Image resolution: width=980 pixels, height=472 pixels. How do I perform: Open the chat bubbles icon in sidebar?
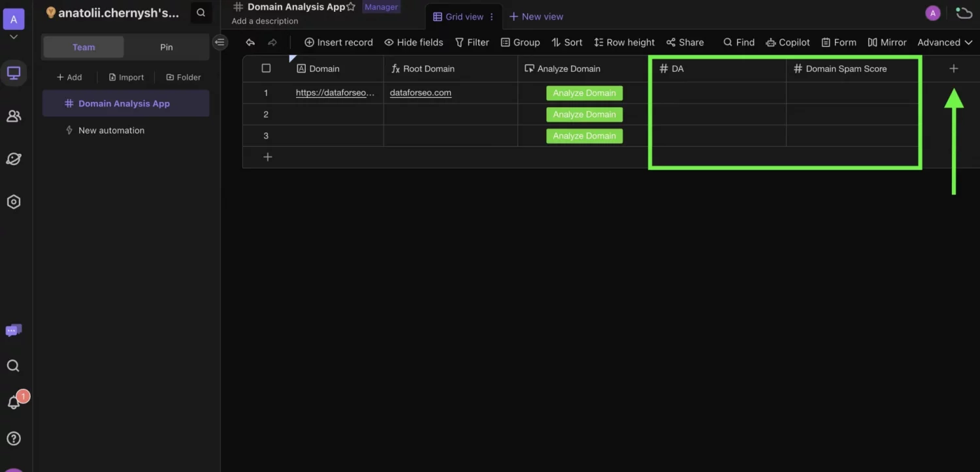14,330
